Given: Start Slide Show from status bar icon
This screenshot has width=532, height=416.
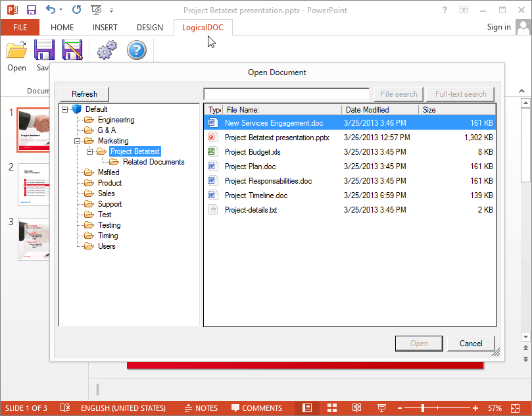Looking at the screenshot, I should point(381,408).
